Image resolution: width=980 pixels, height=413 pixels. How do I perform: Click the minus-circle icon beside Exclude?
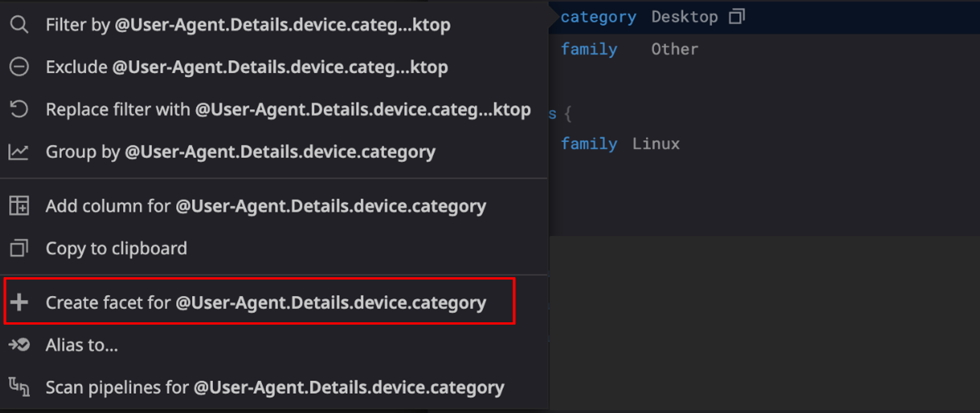[x=19, y=66]
